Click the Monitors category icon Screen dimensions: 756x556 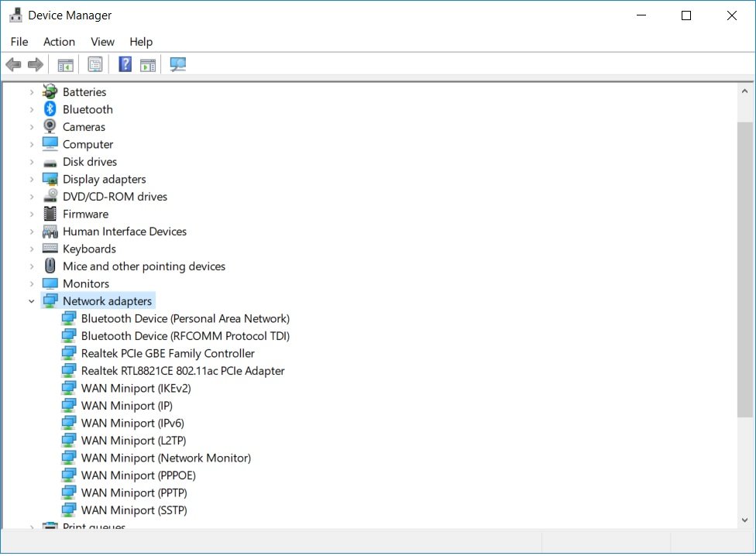point(50,283)
